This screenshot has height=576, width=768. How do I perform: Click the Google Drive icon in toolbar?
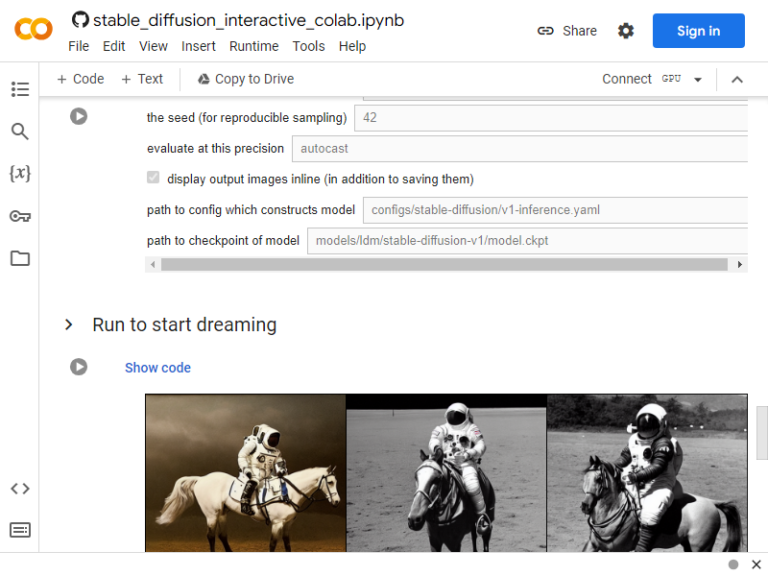(x=204, y=79)
